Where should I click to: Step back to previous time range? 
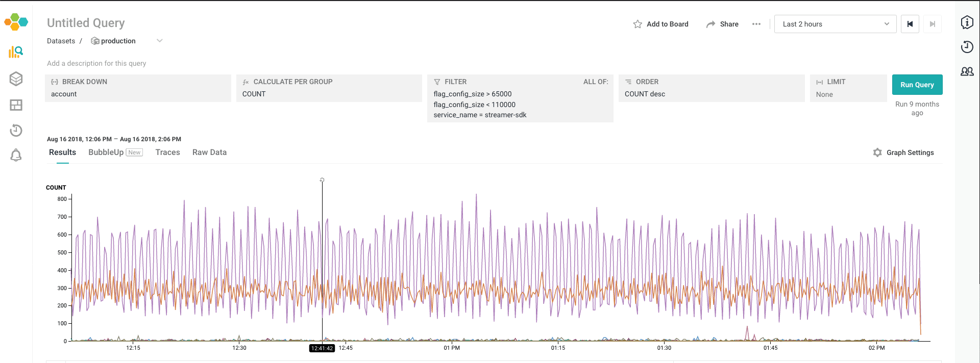[910, 24]
